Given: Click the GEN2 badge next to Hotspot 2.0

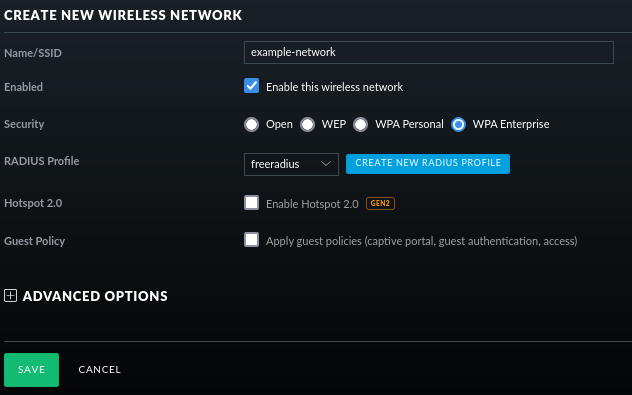Looking at the screenshot, I should click(380, 203).
